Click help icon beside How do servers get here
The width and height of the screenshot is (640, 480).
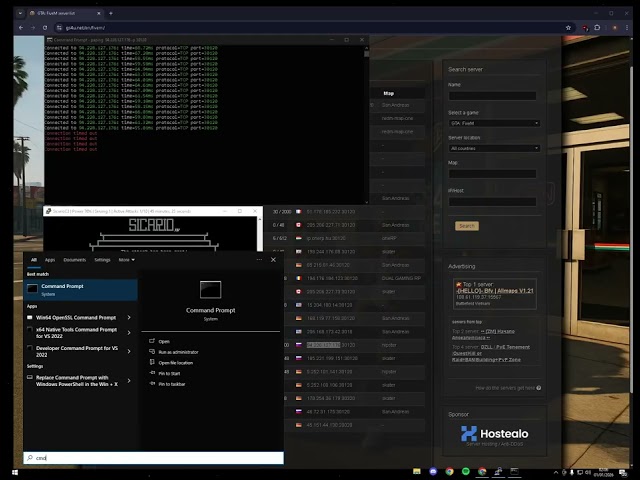tap(539, 388)
